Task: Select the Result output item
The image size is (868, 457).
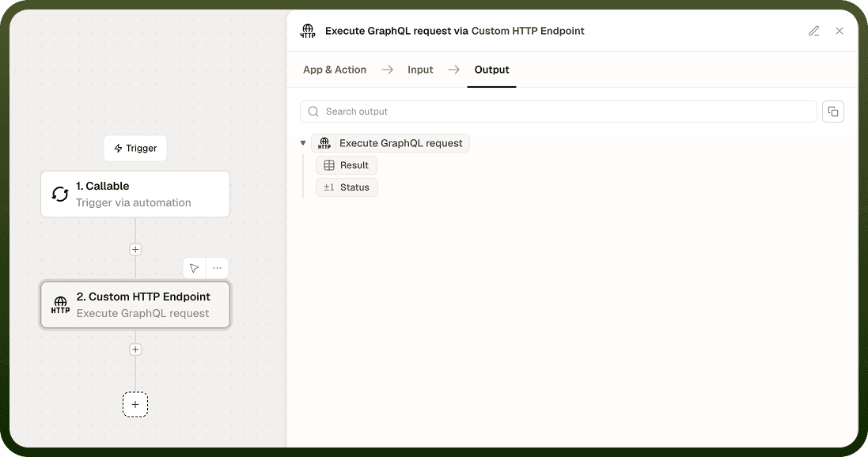Action: [x=347, y=165]
